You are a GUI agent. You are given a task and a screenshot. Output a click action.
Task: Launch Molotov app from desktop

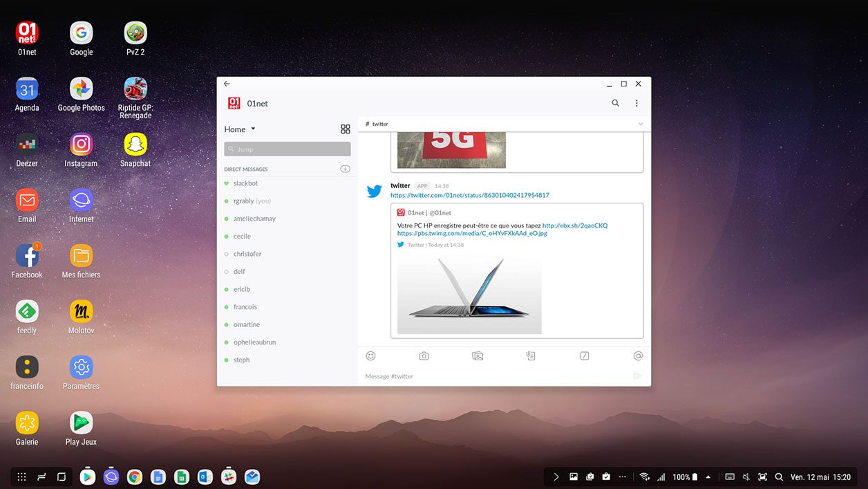pyautogui.click(x=81, y=311)
